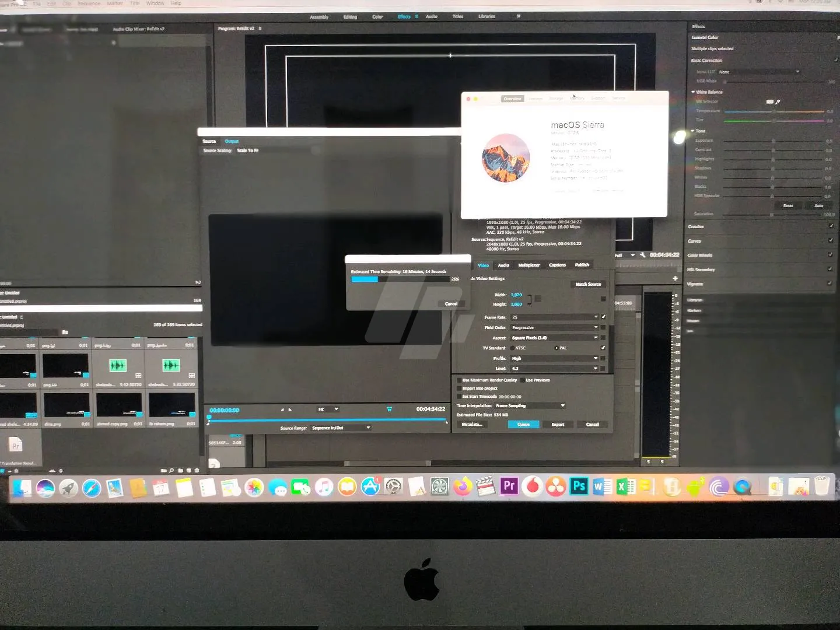Open System Preferences gear in Dock
The height and width of the screenshot is (630, 840).
click(394, 488)
